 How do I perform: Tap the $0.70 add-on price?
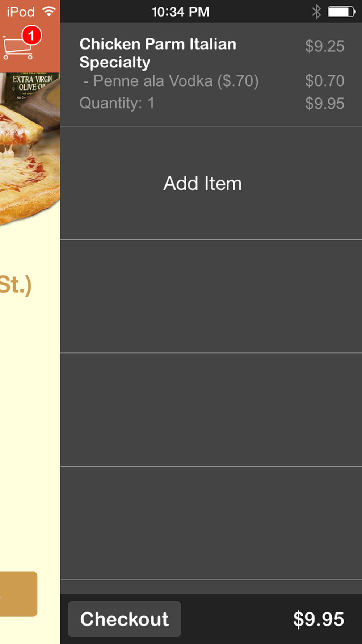325,80
